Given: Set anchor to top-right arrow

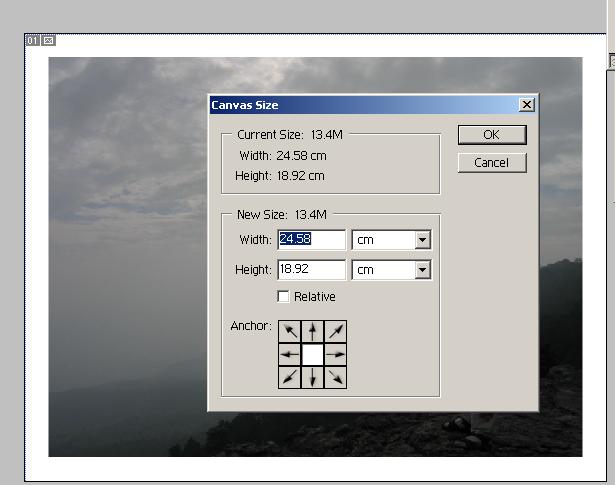Looking at the screenshot, I should tap(335, 332).
